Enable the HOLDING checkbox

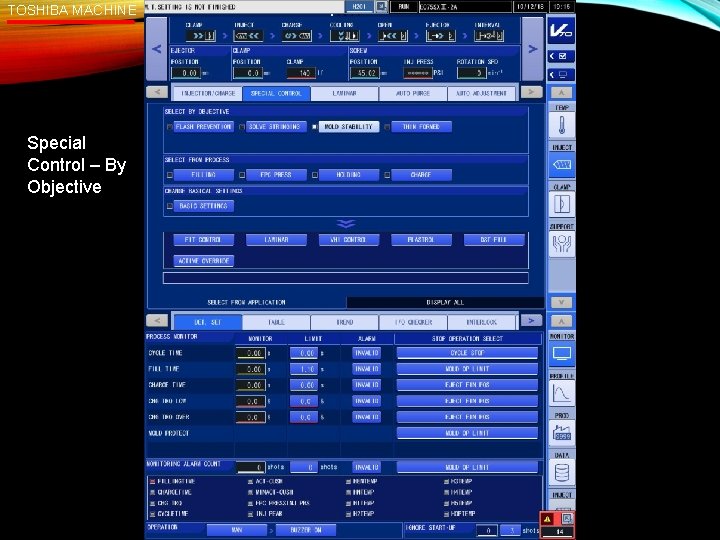point(315,175)
